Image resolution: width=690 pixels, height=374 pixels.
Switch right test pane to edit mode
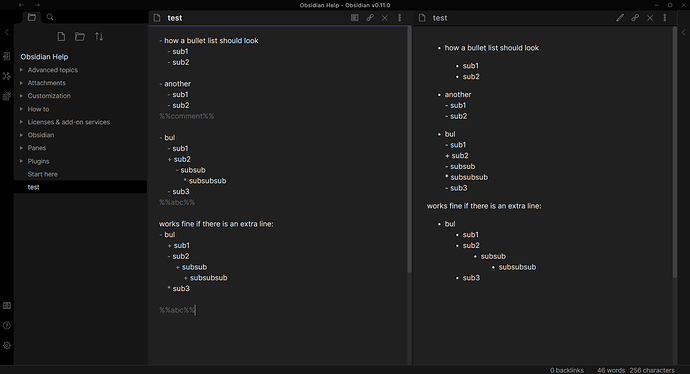click(620, 18)
